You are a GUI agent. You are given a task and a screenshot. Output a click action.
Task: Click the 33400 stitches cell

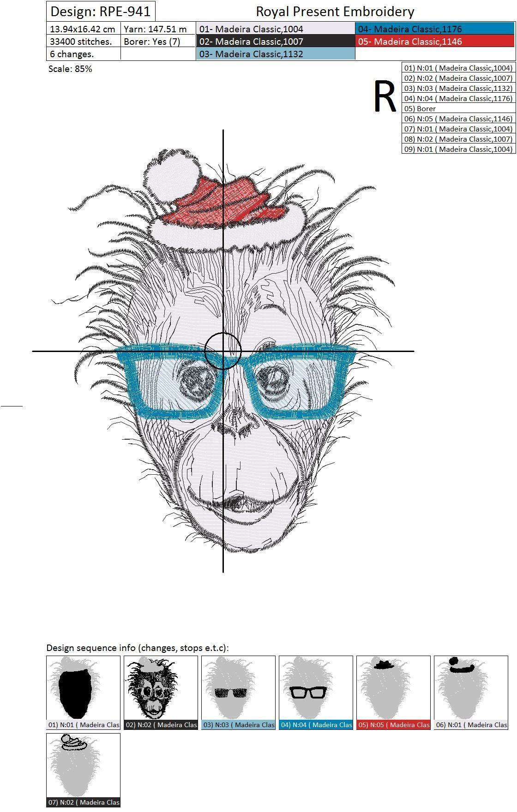(x=84, y=42)
